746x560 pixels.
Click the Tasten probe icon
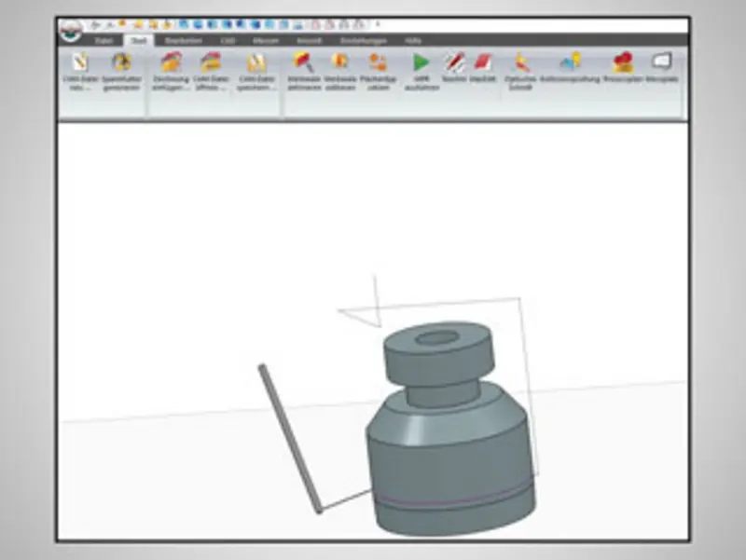click(x=454, y=63)
